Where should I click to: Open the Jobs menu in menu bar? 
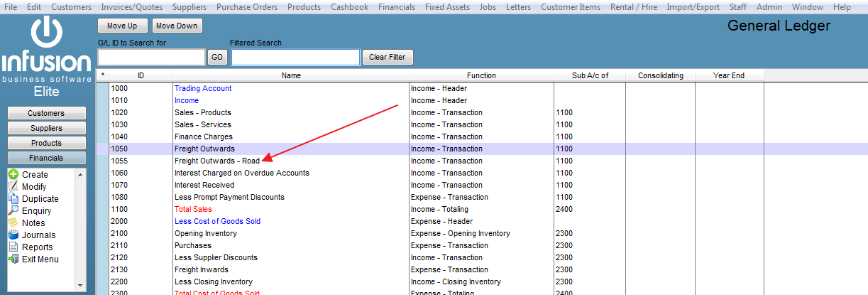pyautogui.click(x=488, y=7)
